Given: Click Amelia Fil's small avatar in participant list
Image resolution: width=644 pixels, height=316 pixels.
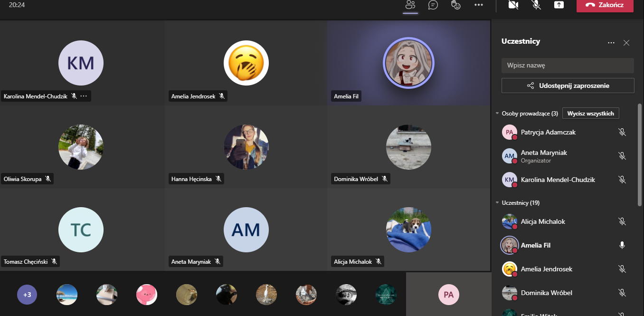Looking at the screenshot, I should pos(509,245).
